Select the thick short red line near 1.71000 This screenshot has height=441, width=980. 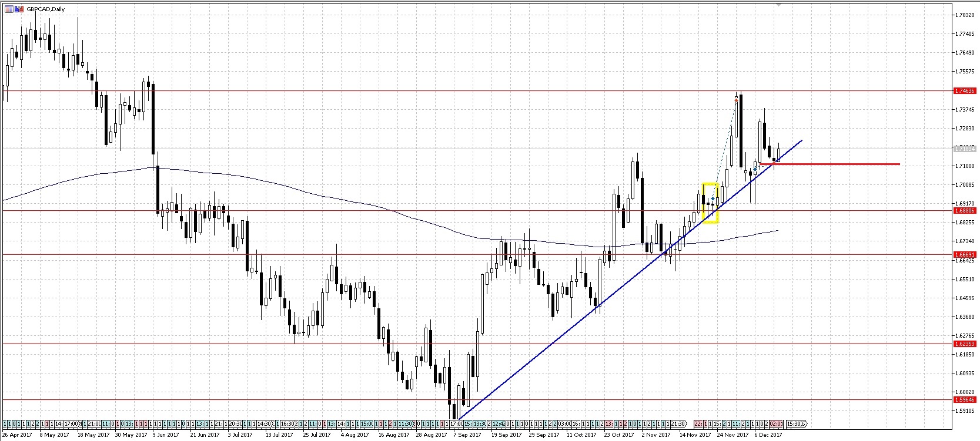(830, 164)
